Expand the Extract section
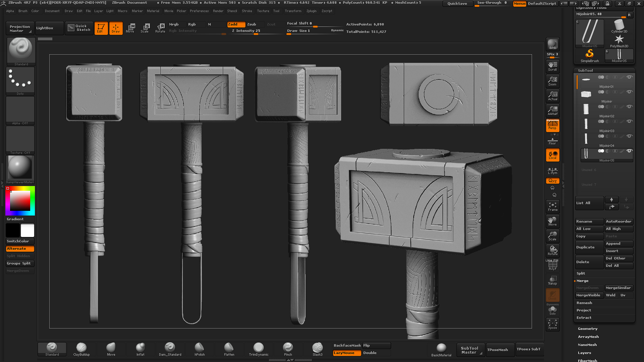 point(584,318)
